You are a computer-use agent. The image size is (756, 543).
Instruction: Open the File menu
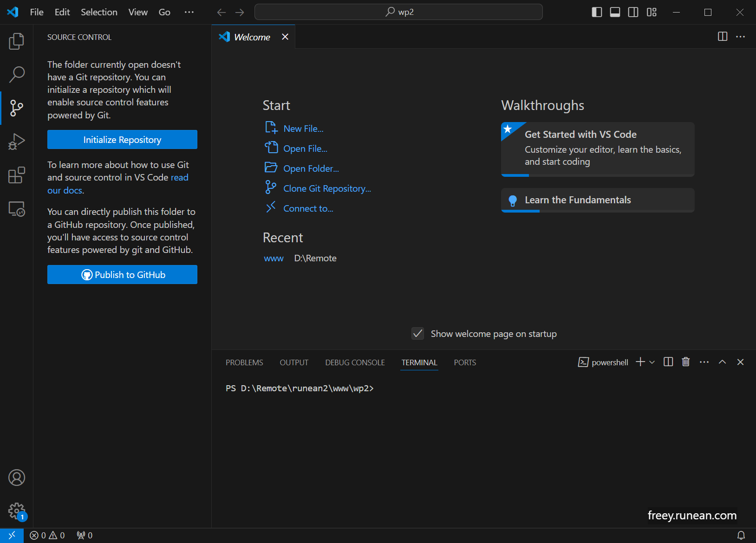click(x=37, y=12)
